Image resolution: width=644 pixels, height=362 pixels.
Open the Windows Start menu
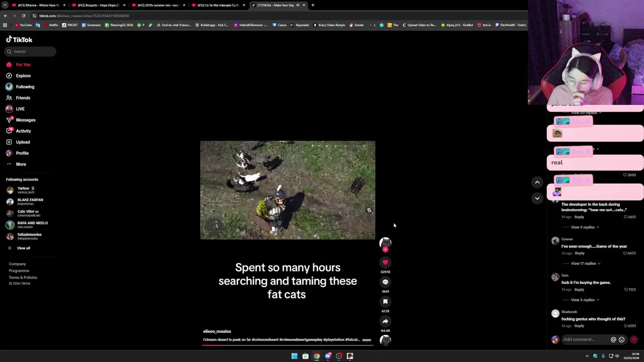click(x=294, y=356)
